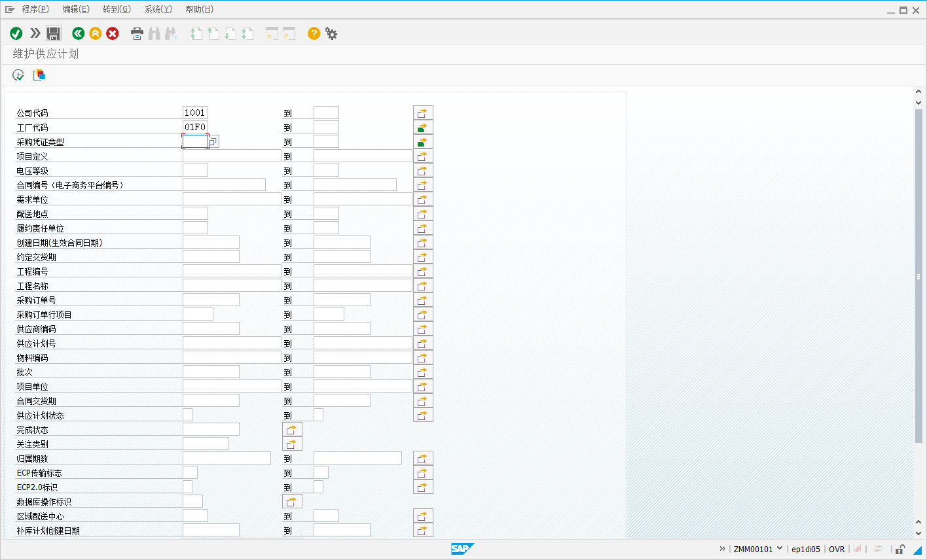Toggle the OVR overwrite mode in status bar

[x=837, y=549]
